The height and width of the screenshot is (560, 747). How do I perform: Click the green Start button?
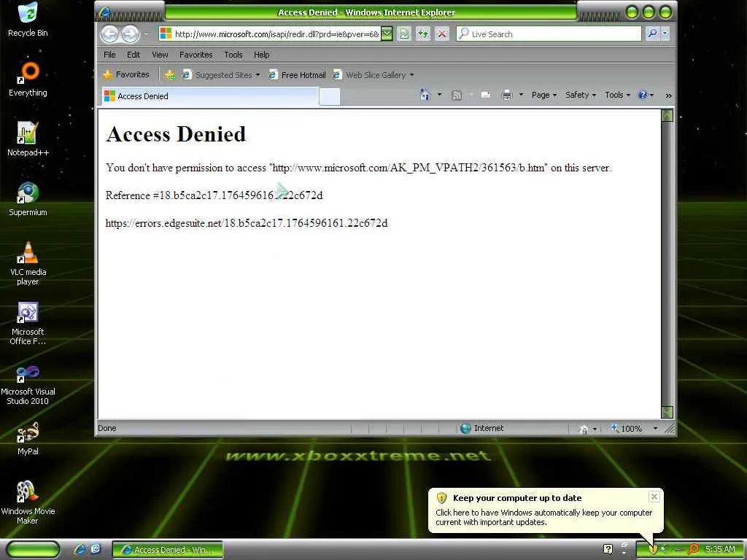click(32, 550)
